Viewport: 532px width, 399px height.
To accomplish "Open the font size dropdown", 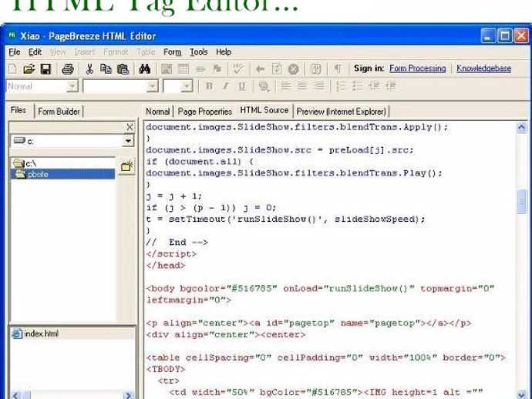I will [187, 86].
